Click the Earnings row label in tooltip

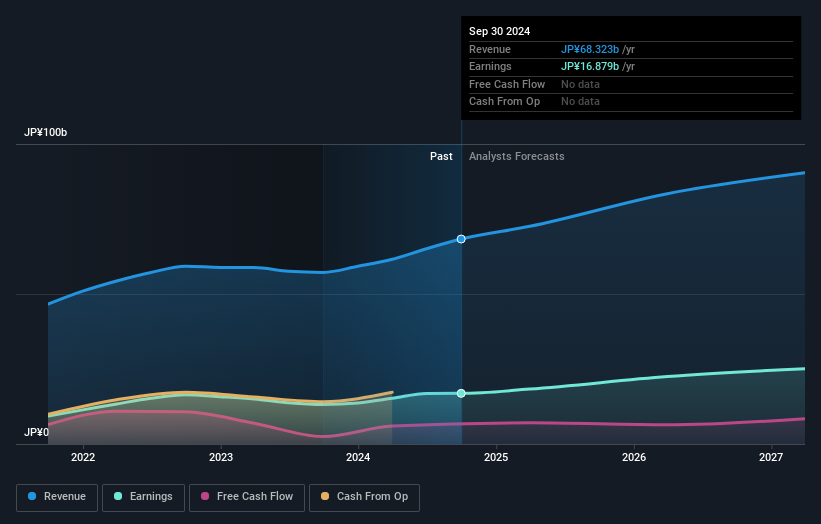(490, 66)
